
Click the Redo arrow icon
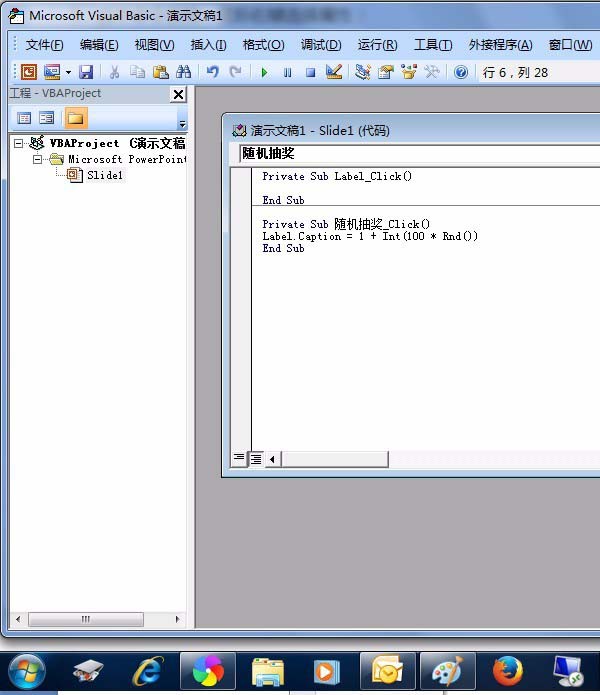(235, 72)
